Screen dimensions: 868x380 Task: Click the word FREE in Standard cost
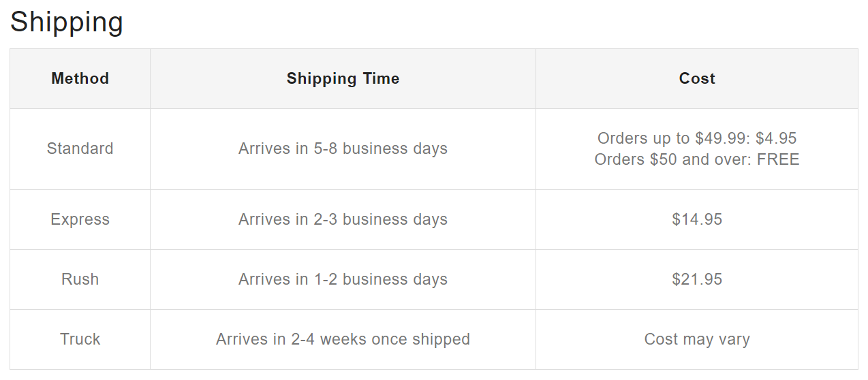pos(777,159)
